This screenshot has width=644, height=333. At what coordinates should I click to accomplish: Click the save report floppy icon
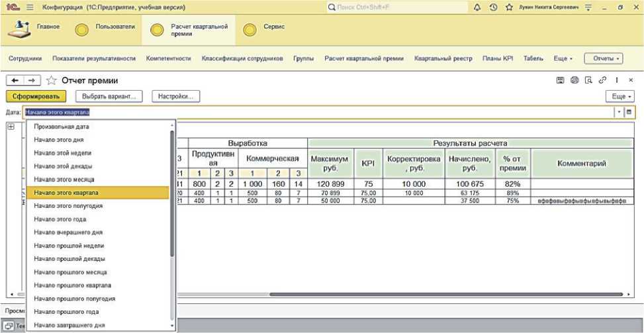pyautogui.click(x=560, y=80)
